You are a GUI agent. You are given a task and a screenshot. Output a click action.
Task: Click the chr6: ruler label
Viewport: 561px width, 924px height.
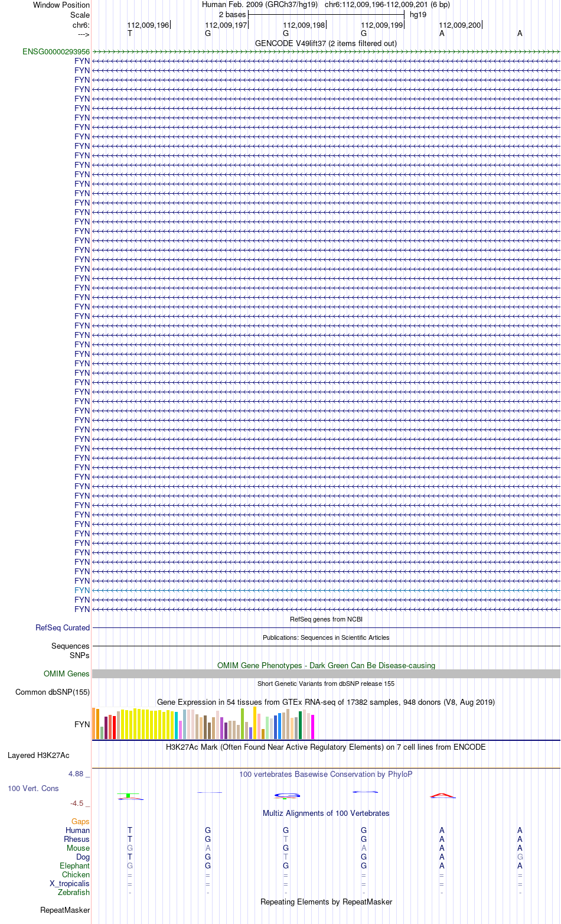(81, 25)
